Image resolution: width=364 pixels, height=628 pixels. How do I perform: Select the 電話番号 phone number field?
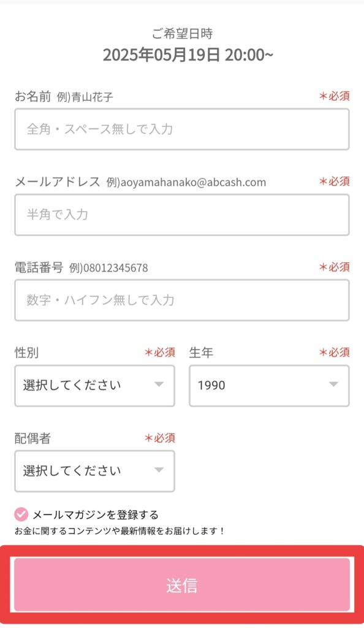pos(182,300)
